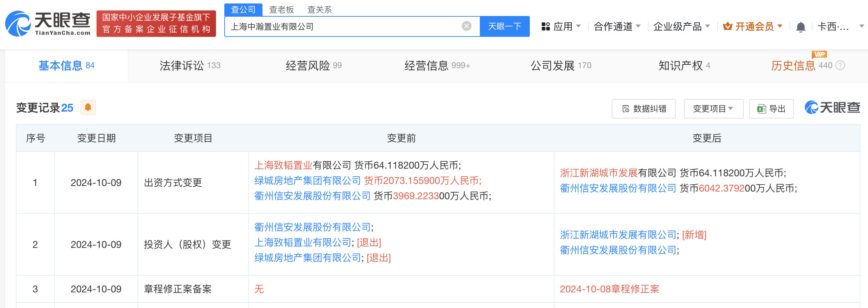
Task: Open 绿城房地产集团有限公司 link in row 2
Action: 308,258
